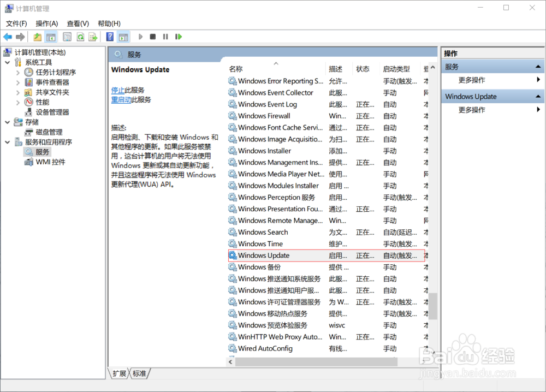Open the Help question mark icon

[x=110, y=37]
